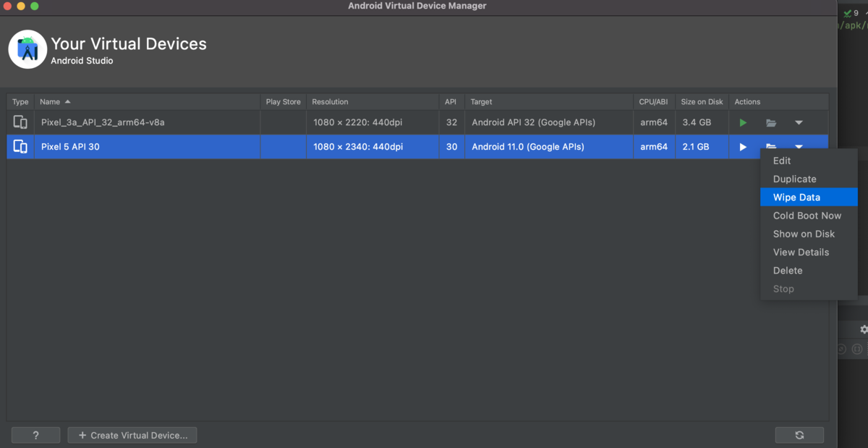Click Create Virtual Device button
The height and width of the screenshot is (448, 868).
coord(132,435)
